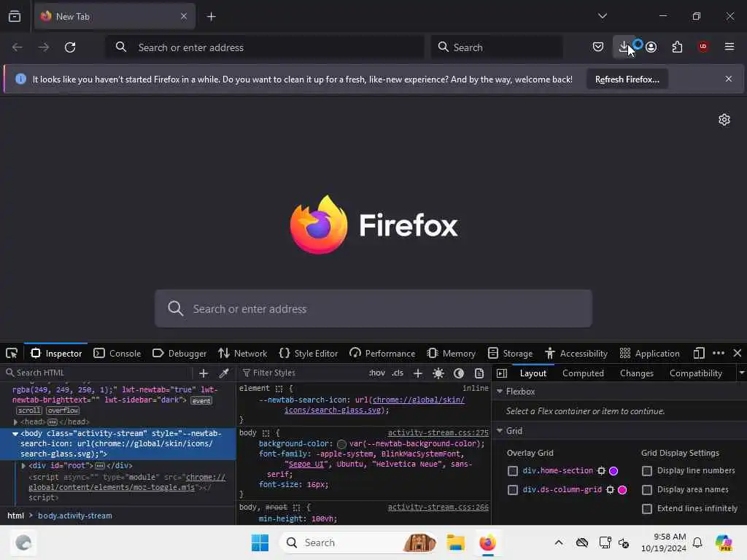Open activity-stream.css:275 source link

coord(438,433)
